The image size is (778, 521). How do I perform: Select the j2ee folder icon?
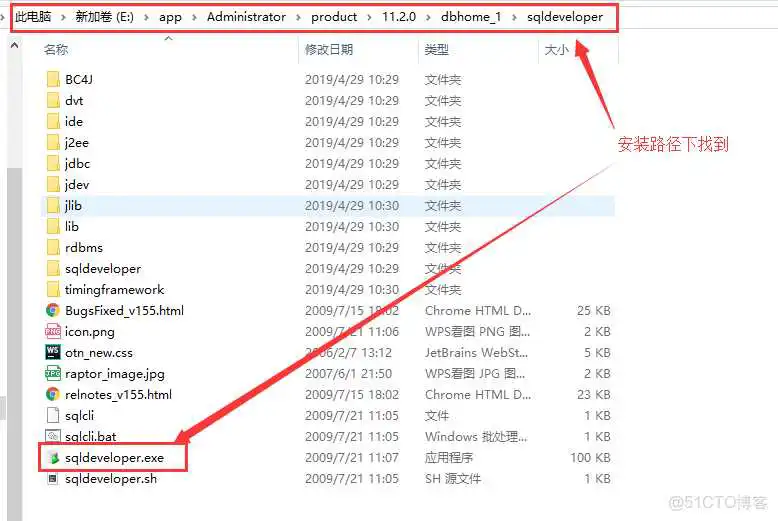coord(53,142)
